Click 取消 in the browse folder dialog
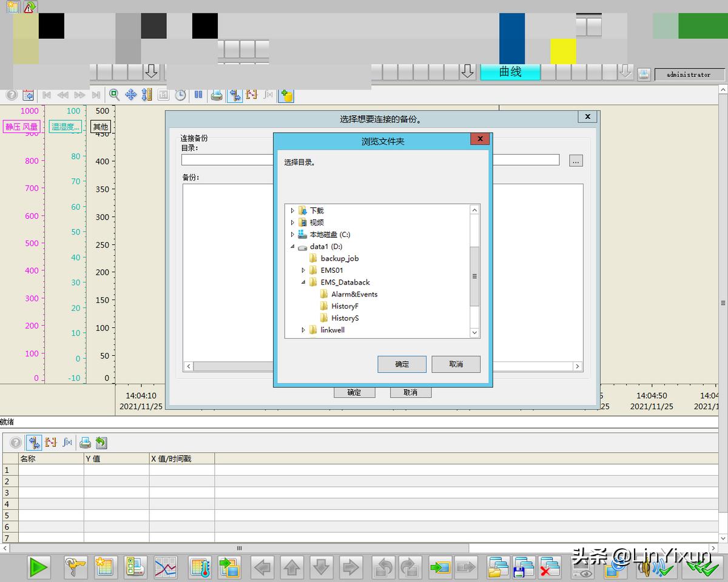728x582 pixels. [x=456, y=364]
